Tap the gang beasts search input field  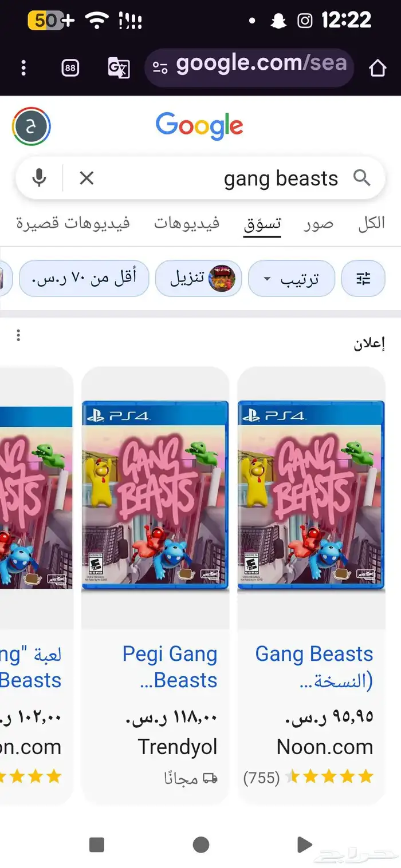223,179
